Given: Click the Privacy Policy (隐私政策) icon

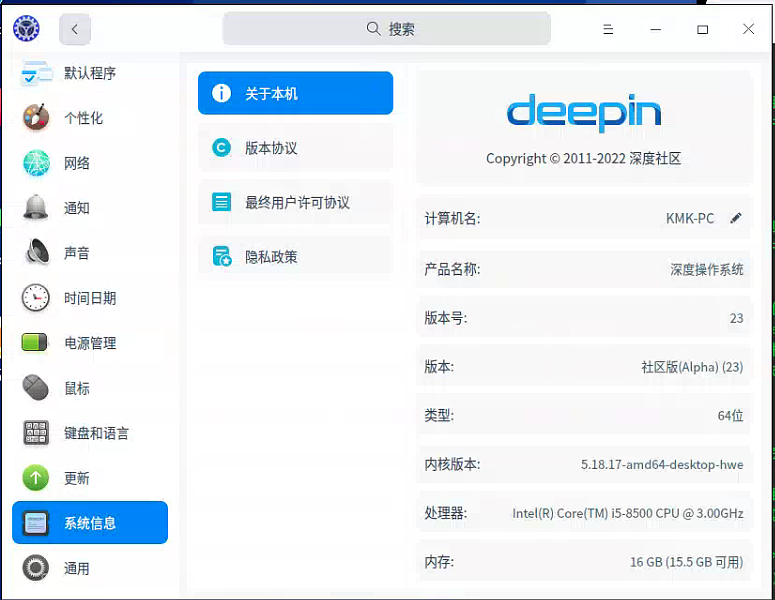Looking at the screenshot, I should click(222, 256).
